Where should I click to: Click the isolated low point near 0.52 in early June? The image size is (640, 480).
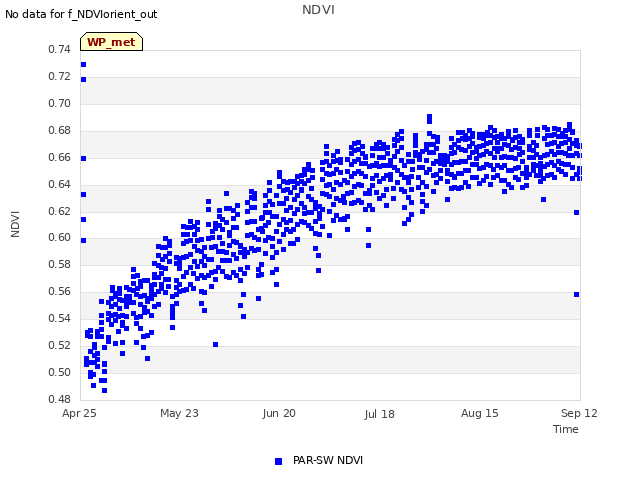click(x=216, y=344)
